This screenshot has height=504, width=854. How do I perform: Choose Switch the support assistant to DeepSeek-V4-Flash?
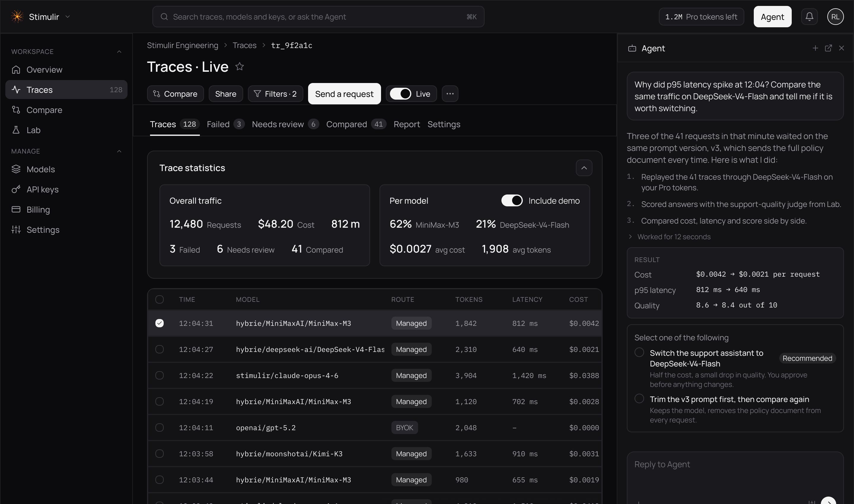pos(639,353)
